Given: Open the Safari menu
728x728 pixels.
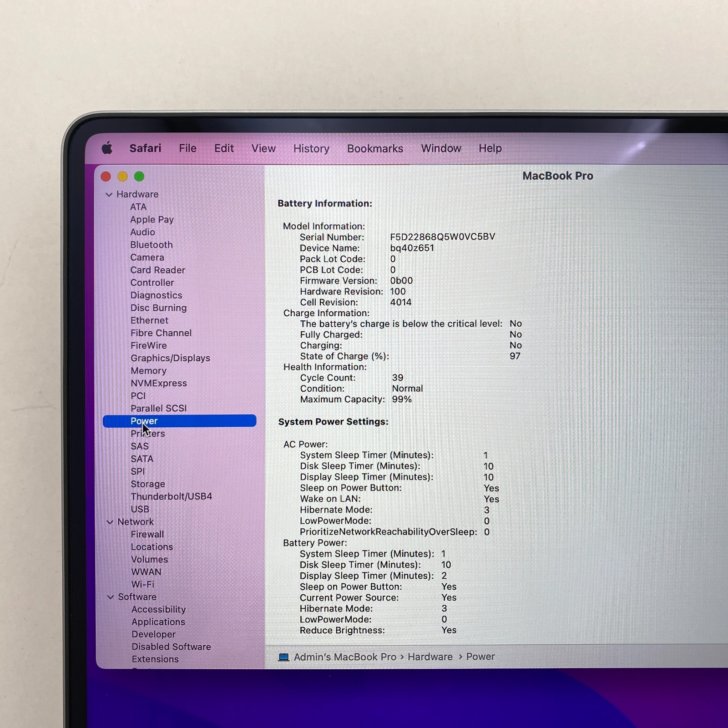Looking at the screenshot, I should pyautogui.click(x=145, y=148).
